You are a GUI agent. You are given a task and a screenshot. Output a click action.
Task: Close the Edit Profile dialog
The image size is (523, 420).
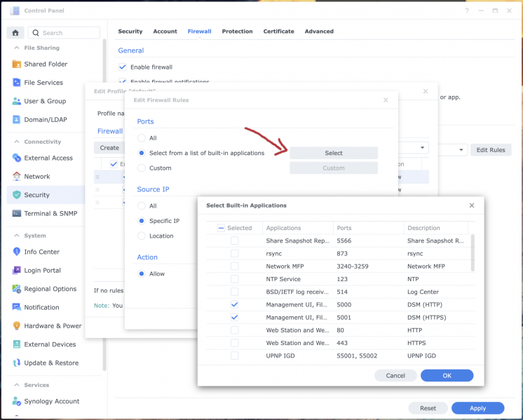[426, 91]
